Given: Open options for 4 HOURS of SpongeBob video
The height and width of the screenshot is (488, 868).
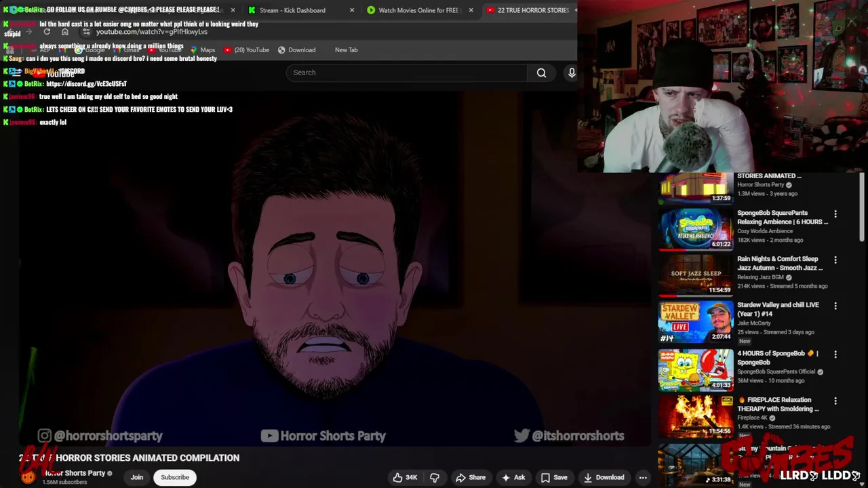Looking at the screenshot, I should [x=835, y=354].
